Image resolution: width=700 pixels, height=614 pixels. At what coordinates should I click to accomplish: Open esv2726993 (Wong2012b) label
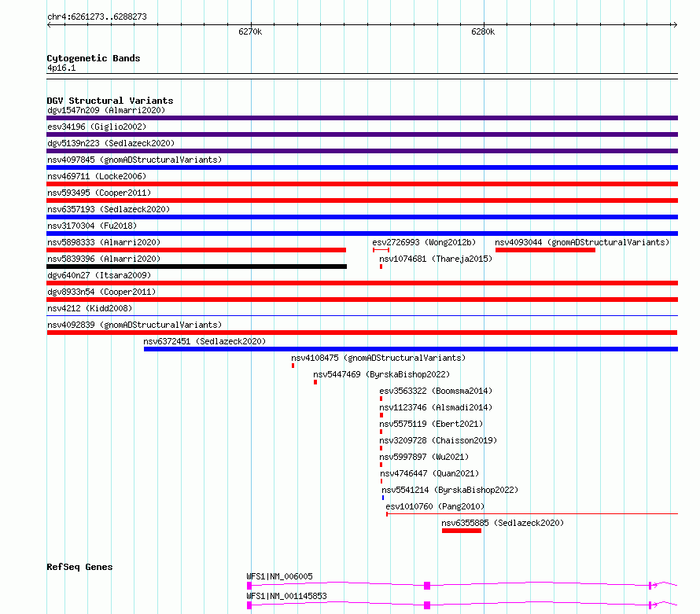424,242
